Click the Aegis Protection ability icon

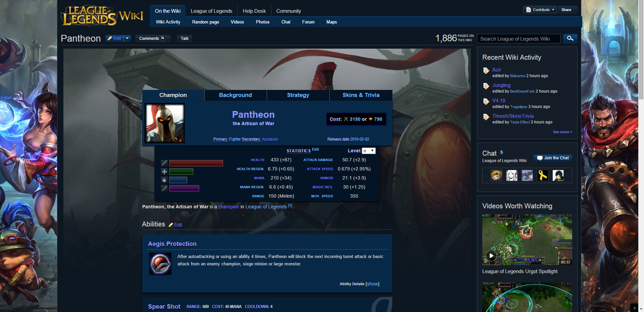(160, 264)
